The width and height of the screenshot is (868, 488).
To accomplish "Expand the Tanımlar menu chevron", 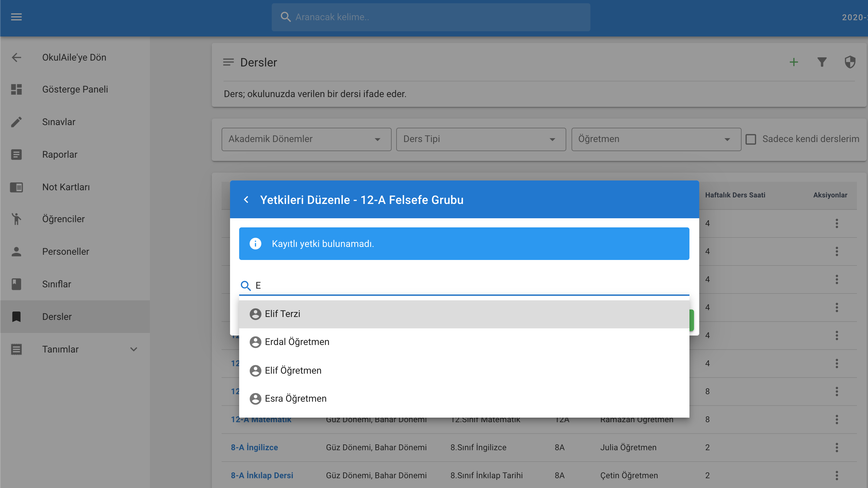I will [x=134, y=349].
